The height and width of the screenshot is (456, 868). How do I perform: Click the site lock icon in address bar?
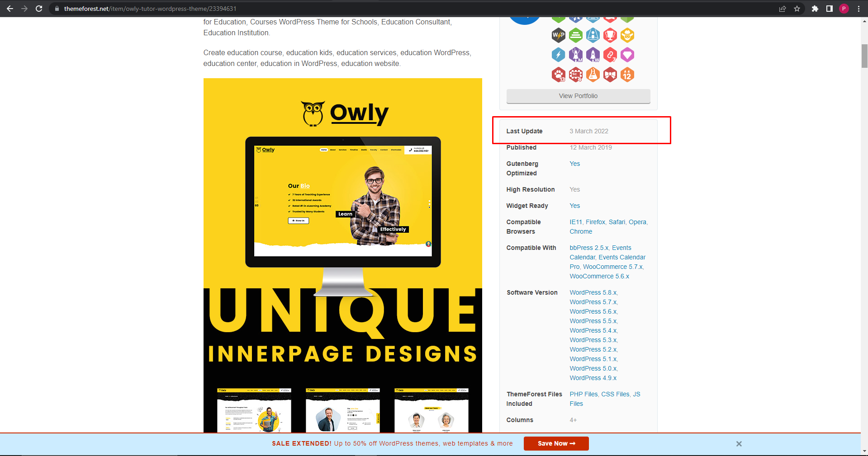(57, 9)
